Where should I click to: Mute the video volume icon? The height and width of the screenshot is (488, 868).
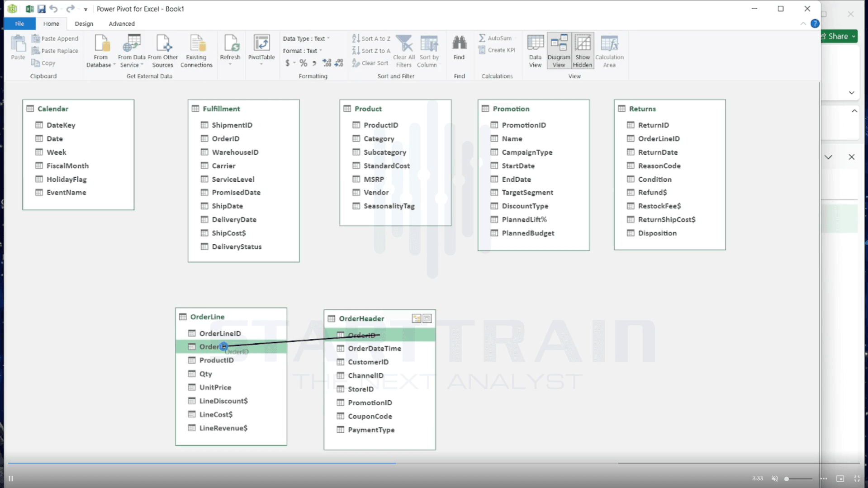tap(775, 479)
